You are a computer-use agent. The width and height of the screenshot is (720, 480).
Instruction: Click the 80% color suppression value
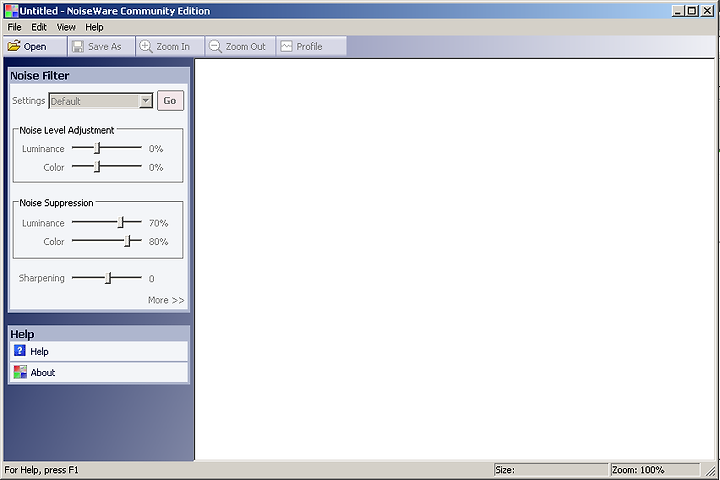click(x=158, y=242)
